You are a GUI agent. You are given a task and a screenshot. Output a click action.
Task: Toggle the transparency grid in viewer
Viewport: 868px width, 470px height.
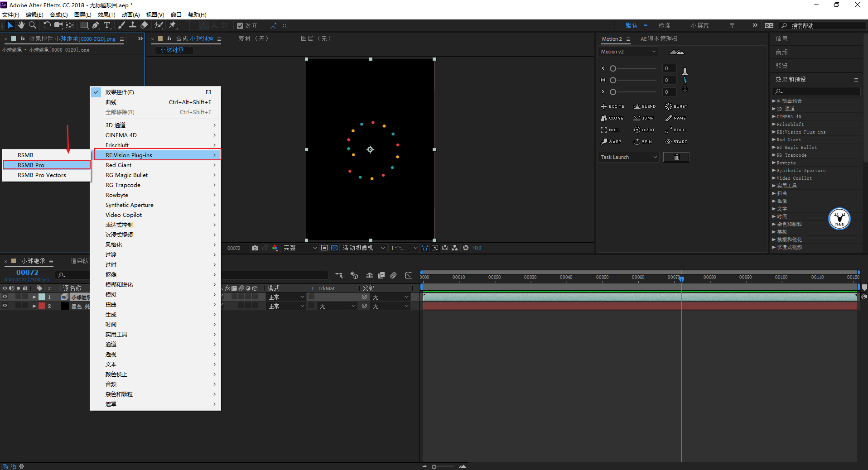tap(334, 248)
